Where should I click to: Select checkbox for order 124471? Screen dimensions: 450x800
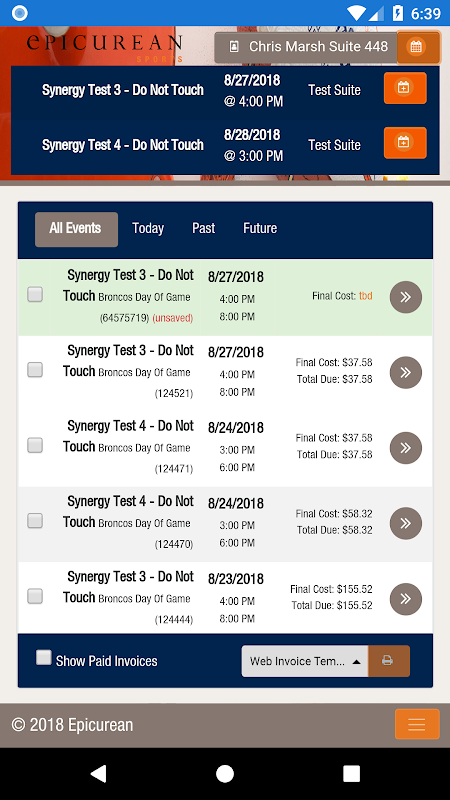coord(35,445)
